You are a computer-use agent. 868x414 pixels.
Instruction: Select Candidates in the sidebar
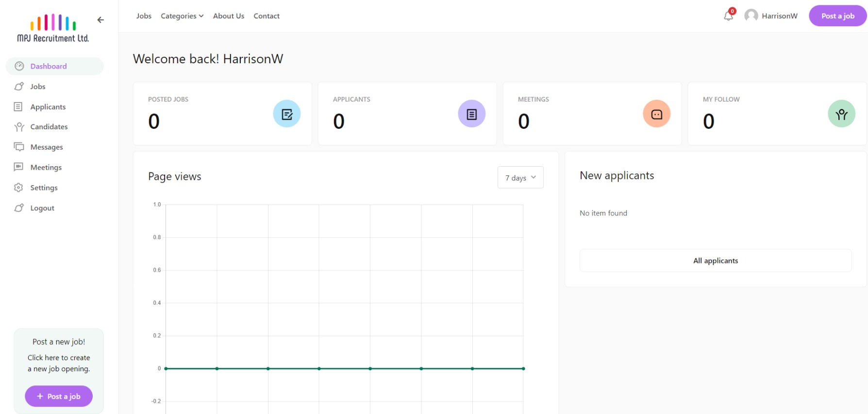(x=49, y=127)
